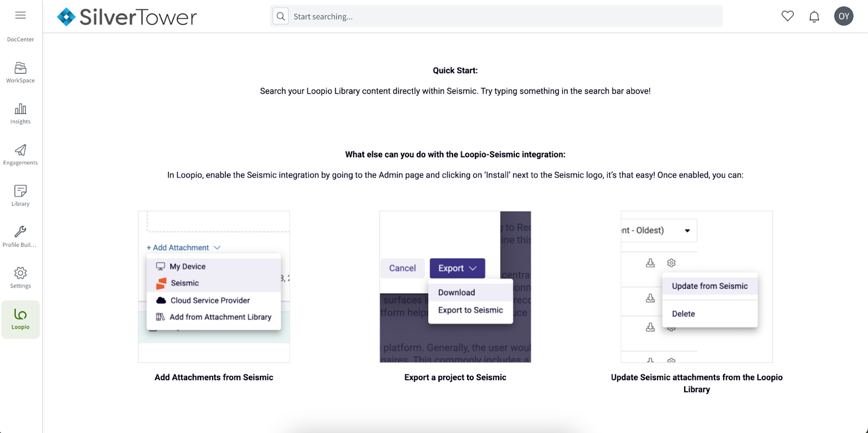Open the OY user avatar menu

click(844, 16)
